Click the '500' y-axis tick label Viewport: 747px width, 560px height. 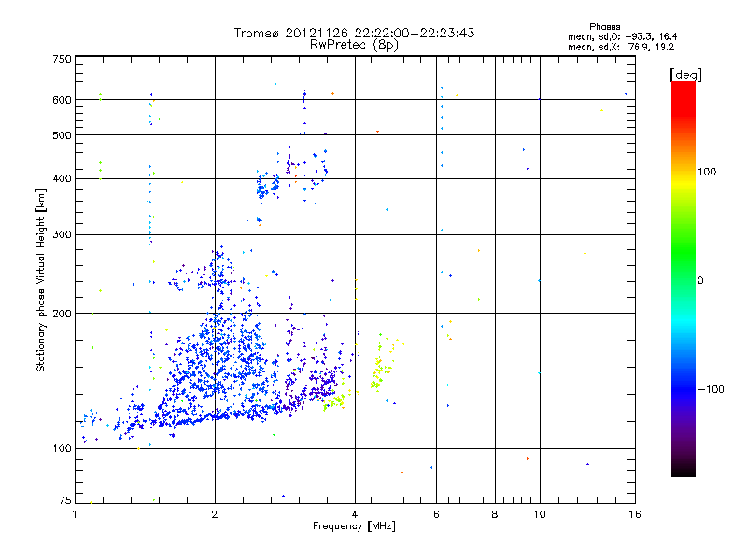(x=62, y=135)
